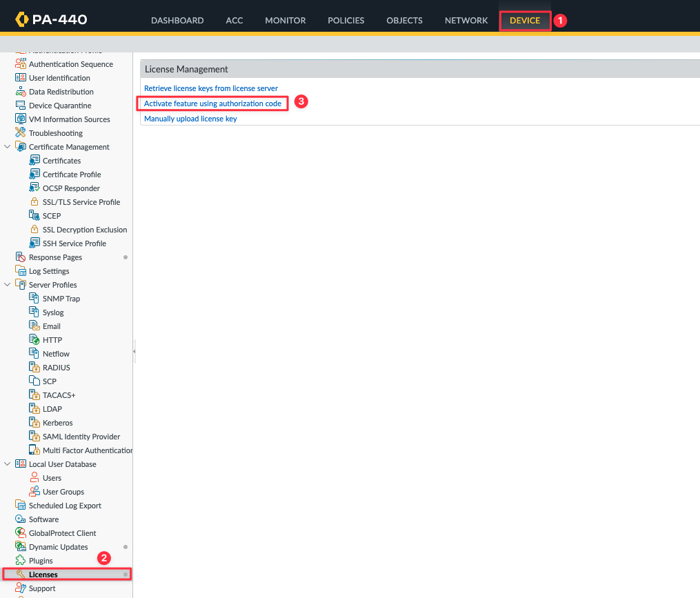This screenshot has height=598, width=700.
Task: Select the DEVICE tab
Action: click(525, 21)
